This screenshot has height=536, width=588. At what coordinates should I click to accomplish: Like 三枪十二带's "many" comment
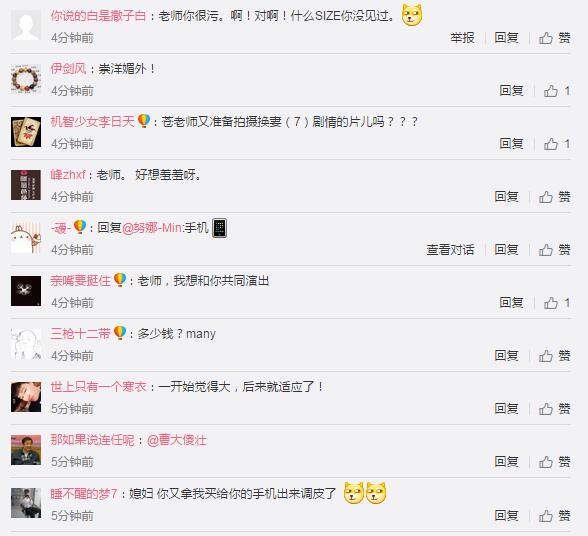(x=555, y=356)
